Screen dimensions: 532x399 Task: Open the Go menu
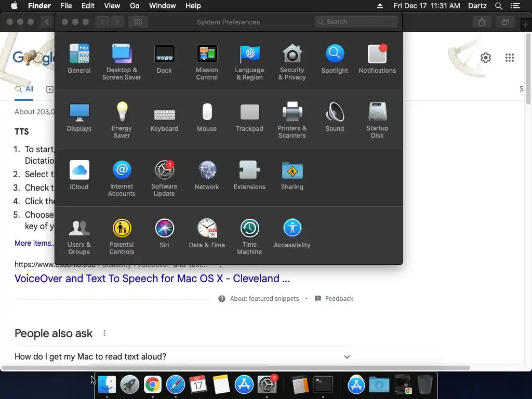135,6
